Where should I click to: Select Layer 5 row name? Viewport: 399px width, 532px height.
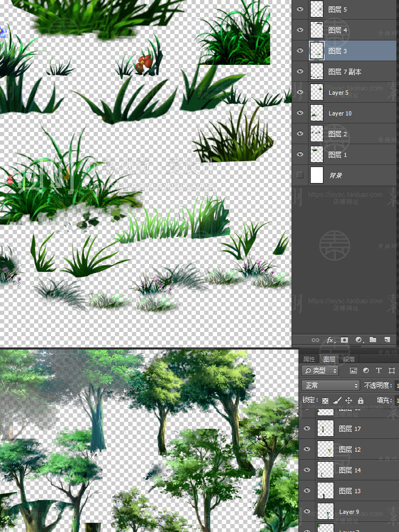tap(338, 92)
